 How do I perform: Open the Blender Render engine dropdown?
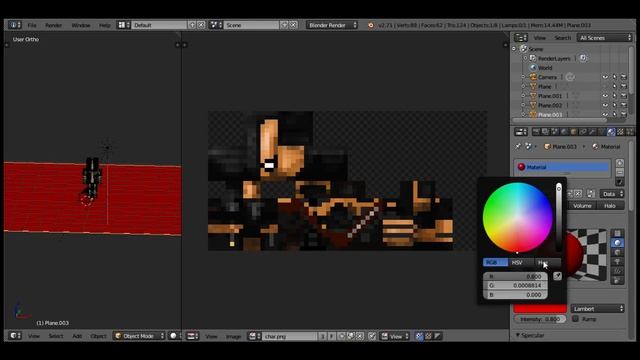332,25
